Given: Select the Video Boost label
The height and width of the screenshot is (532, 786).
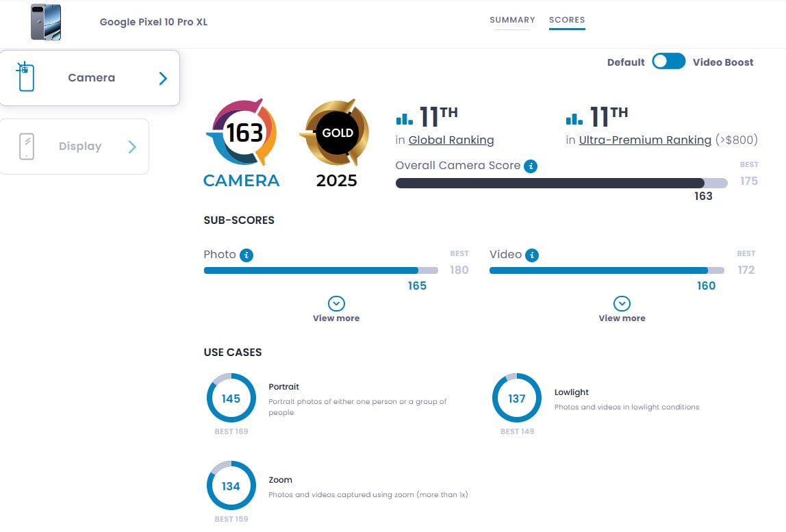Looking at the screenshot, I should point(723,62).
